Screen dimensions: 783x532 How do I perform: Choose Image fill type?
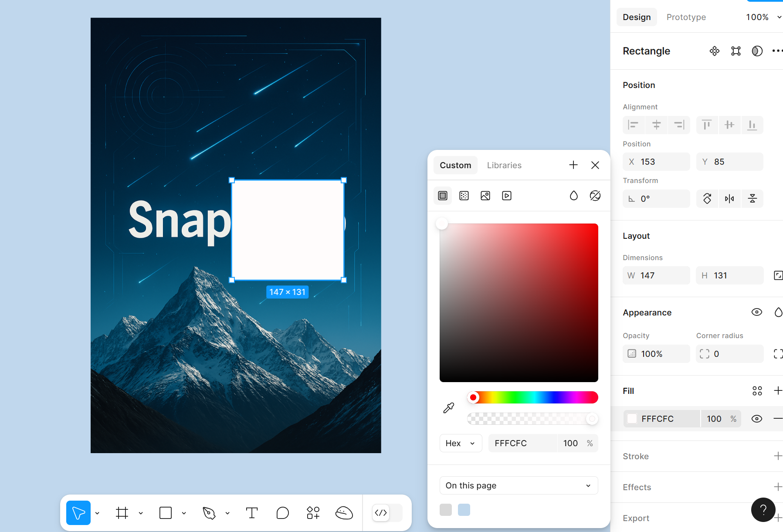point(485,196)
